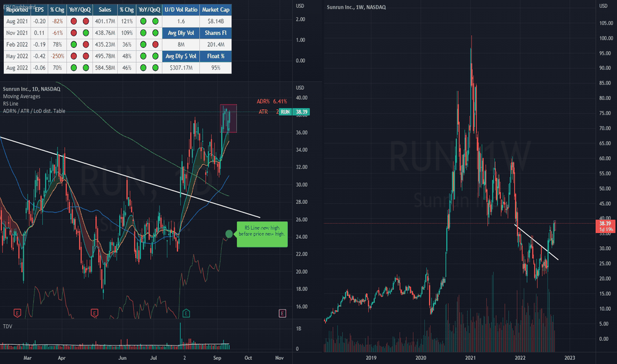Viewport: 617px width, 364px height.
Task: Click the '201.4M' shares float value
Action: (216, 44)
